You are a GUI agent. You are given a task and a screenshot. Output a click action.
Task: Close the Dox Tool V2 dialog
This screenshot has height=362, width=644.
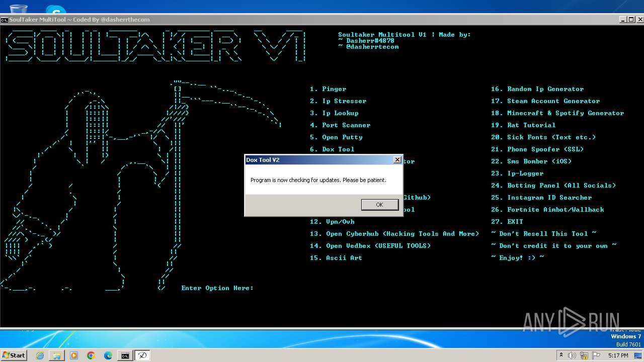coord(397,160)
